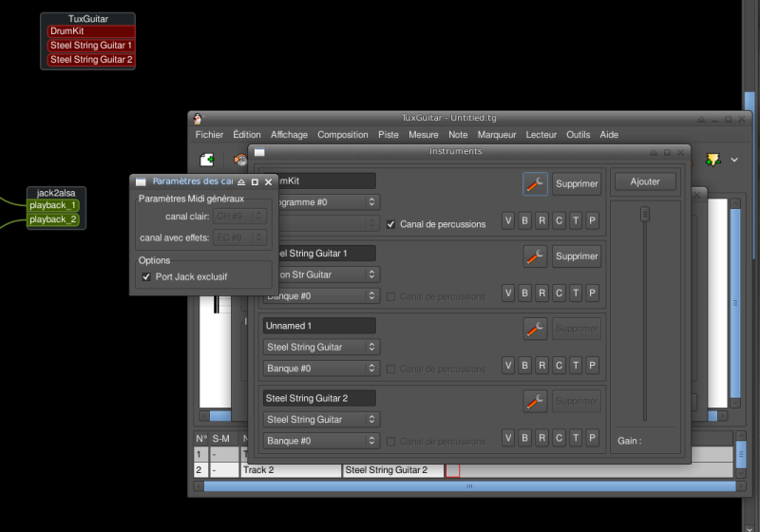Click B button in Steel String Guitar 1 row

(525, 293)
